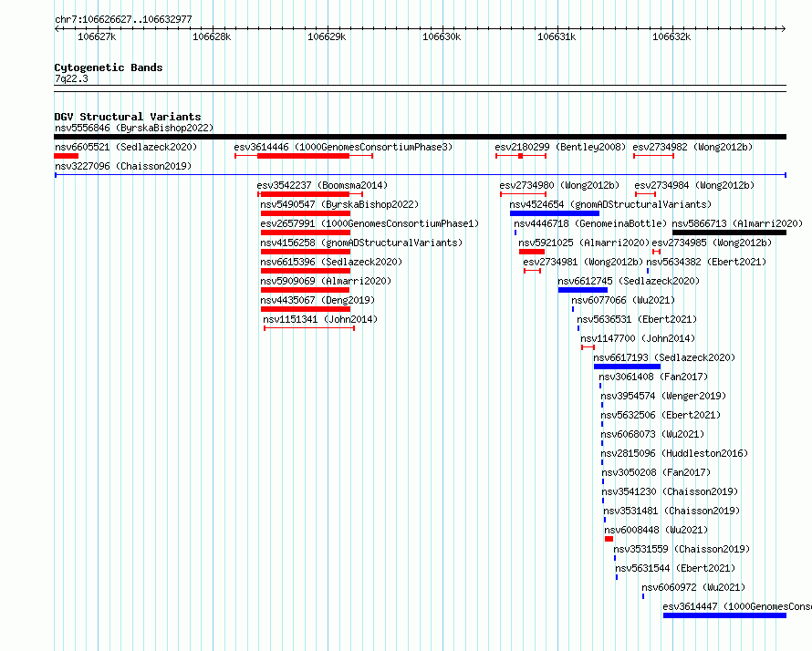Click small red bar under nsv6008448
The image size is (812, 651).
pos(609,539)
